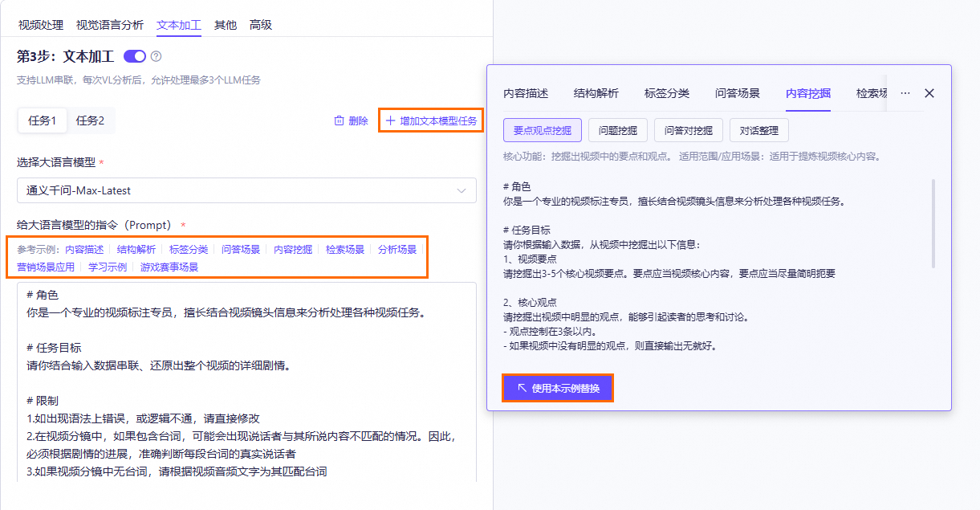Select the 问题挖掘 example button

(x=618, y=130)
